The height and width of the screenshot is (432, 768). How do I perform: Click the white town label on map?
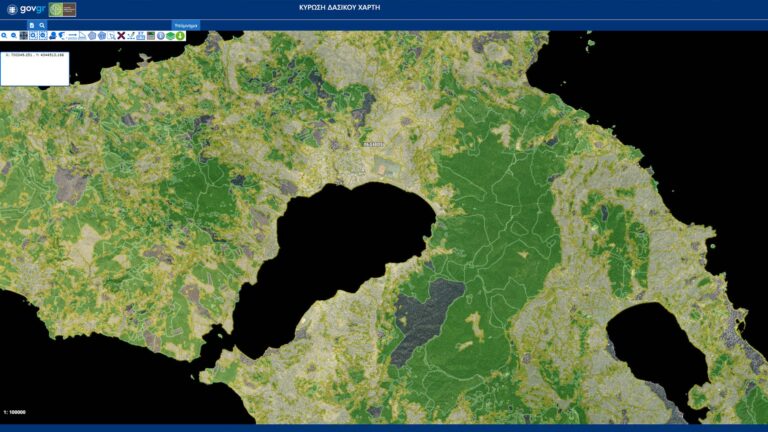coord(373,144)
